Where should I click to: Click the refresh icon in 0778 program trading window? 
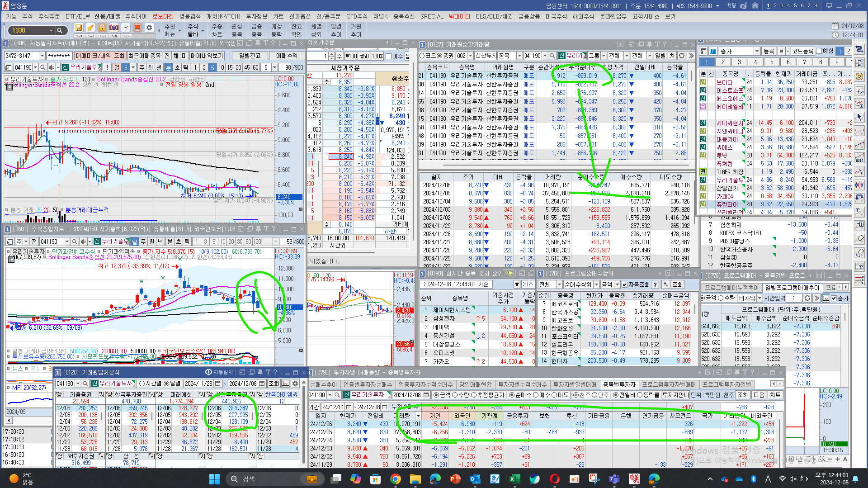coord(807,298)
